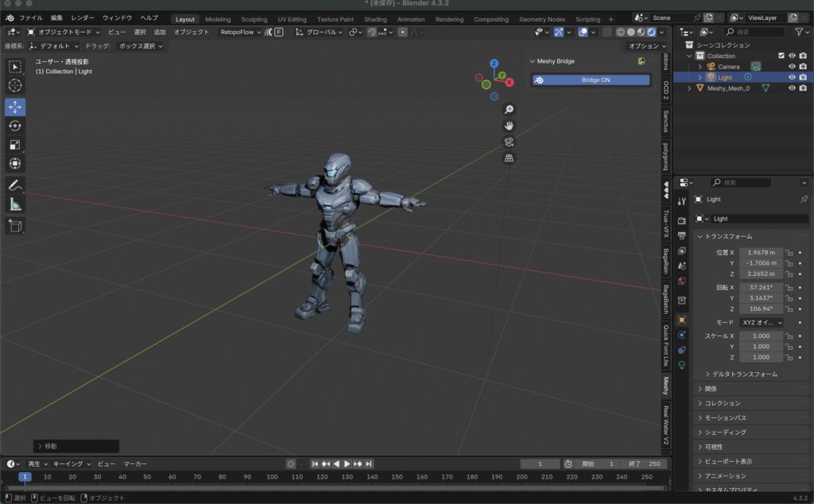Open the XYZ オイラー rotation mode dropdown

click(762, 323)
